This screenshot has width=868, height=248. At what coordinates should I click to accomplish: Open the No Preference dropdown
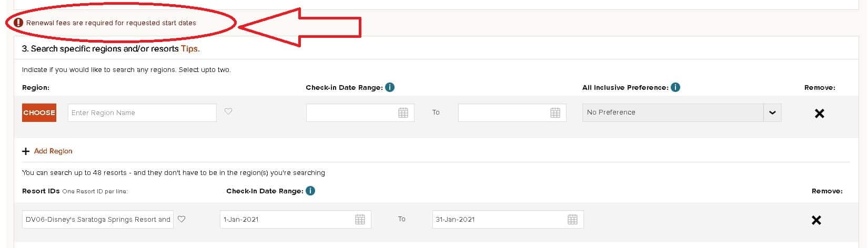click(682, 112)
